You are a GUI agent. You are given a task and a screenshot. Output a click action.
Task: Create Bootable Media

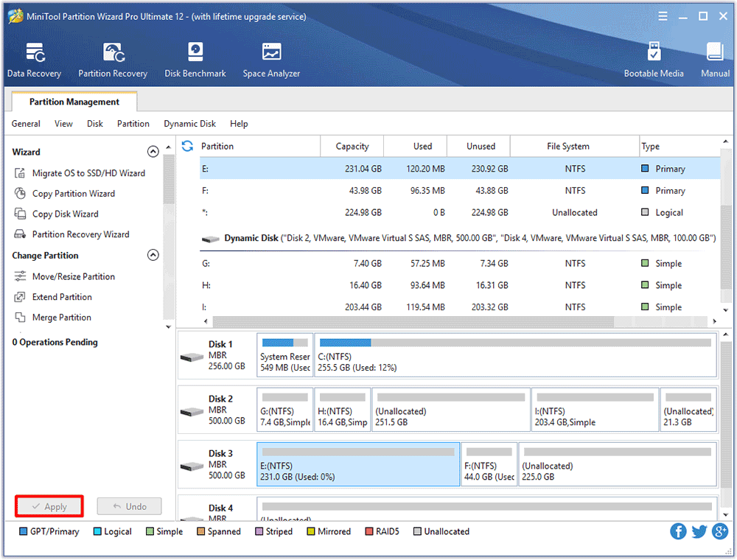[x=653, y=60]
